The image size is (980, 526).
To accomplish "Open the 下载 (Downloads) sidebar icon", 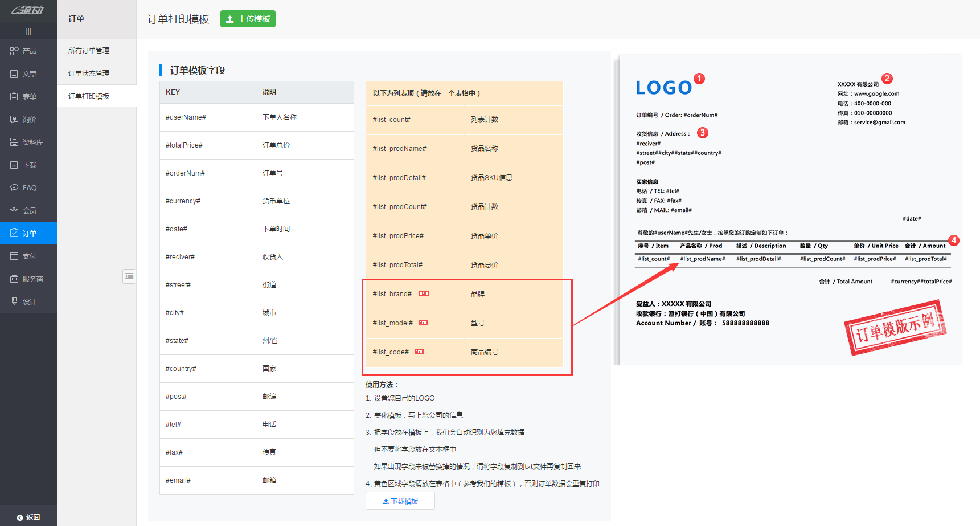I will tap(14, 165).
